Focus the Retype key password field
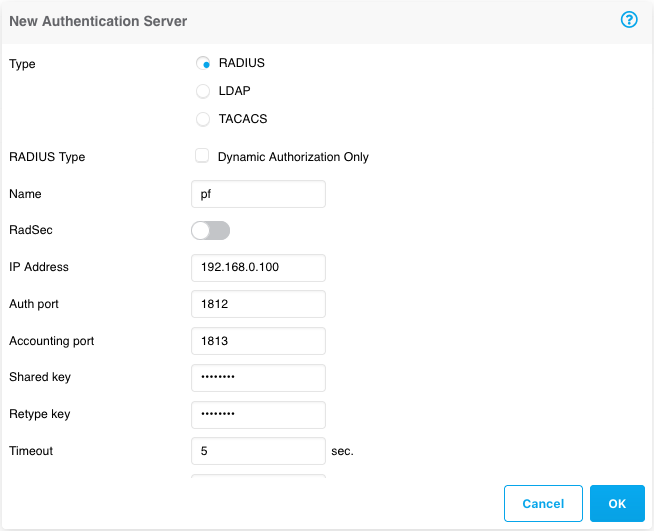The height and width of the screenshot is (531, 654). pos(258,414)
